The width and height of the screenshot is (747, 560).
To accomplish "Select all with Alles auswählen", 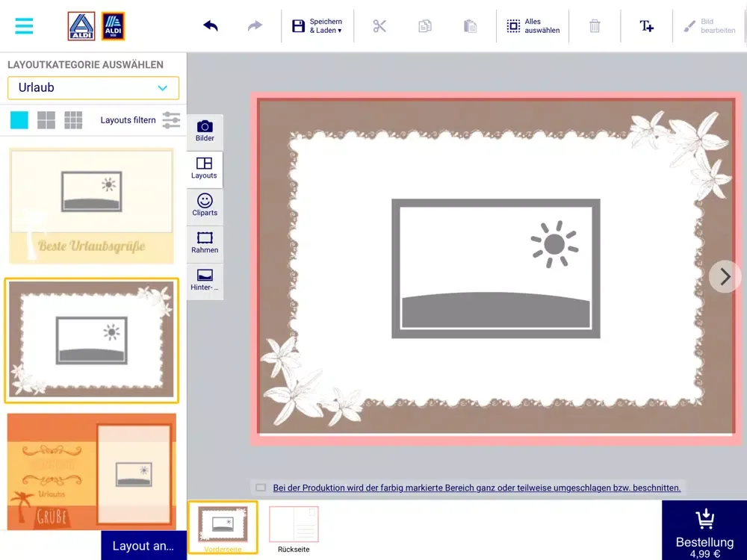I will point(533,25).
